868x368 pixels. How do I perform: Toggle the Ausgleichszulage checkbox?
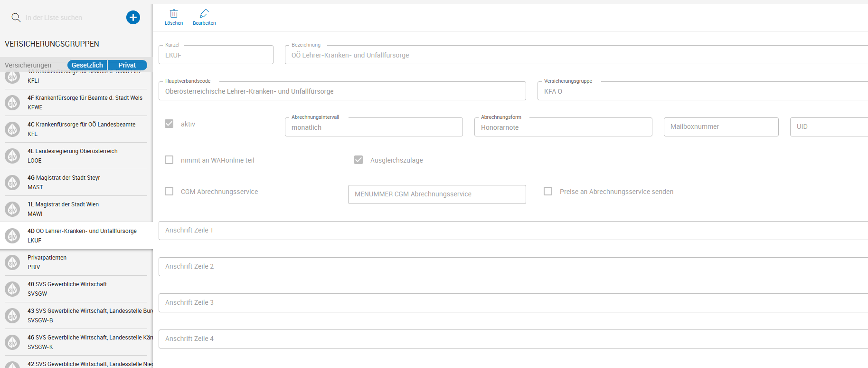359,160
